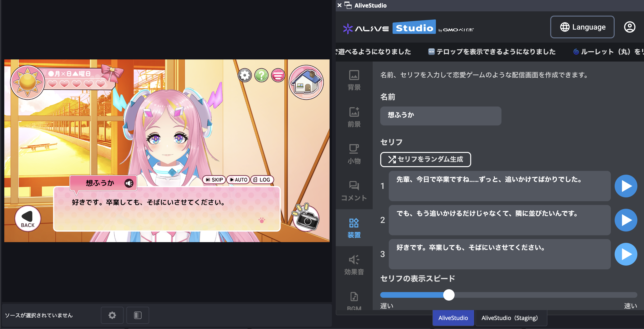Open the 小物 props panel

tap(354, 154)
